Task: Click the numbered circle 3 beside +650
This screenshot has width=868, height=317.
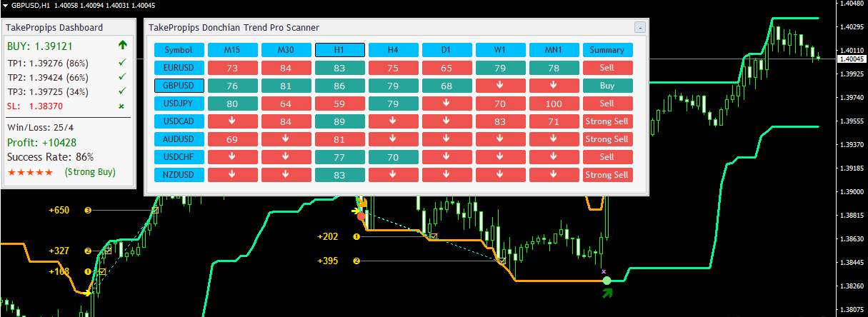Action: 88,211
